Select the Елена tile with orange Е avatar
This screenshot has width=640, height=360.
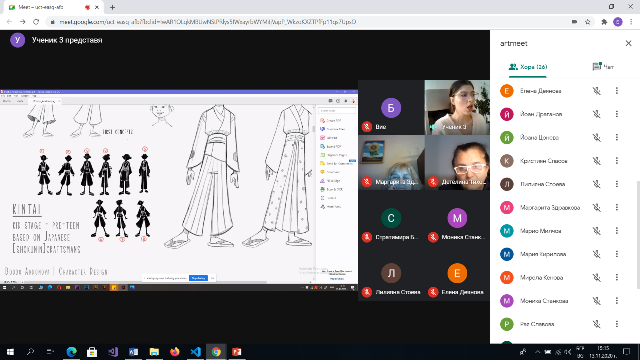coord(457,273)
